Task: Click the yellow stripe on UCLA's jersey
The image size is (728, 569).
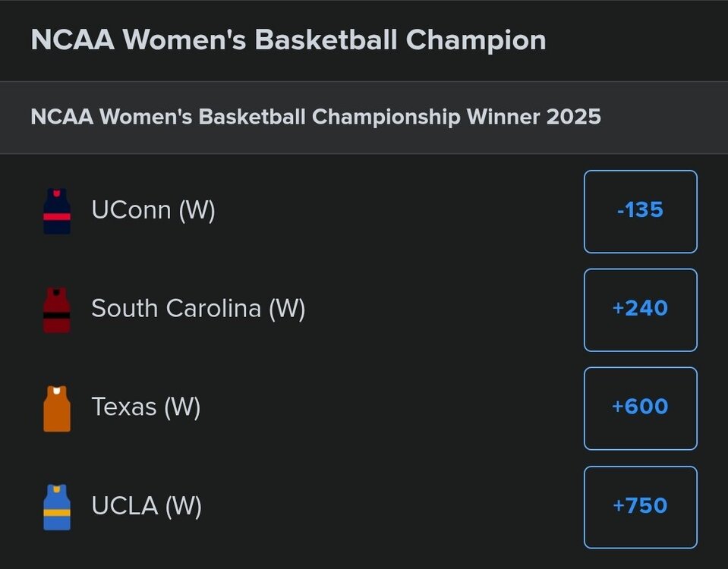Action: click(x=57, y=513)
